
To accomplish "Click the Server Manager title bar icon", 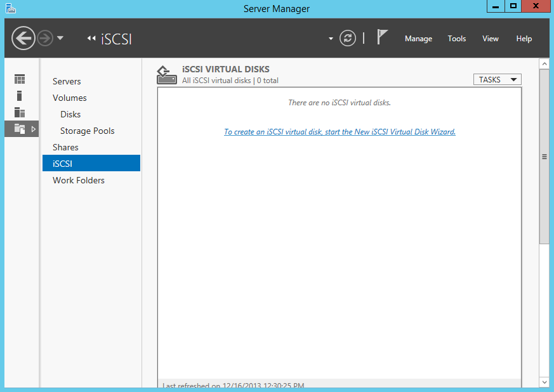I will tap(10, 8).
